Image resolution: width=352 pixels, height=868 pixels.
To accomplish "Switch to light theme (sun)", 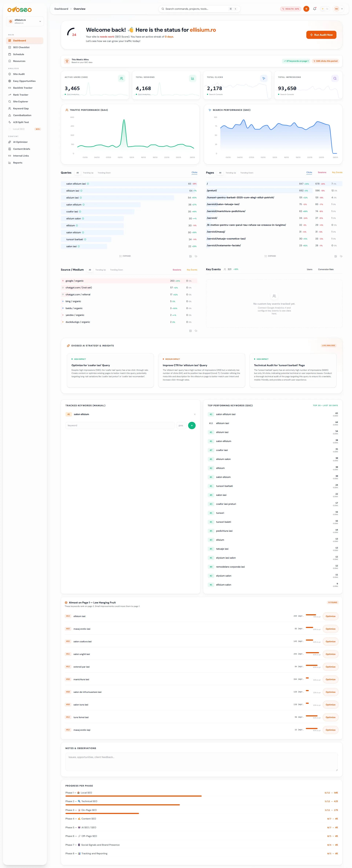I will coord(323,9).
